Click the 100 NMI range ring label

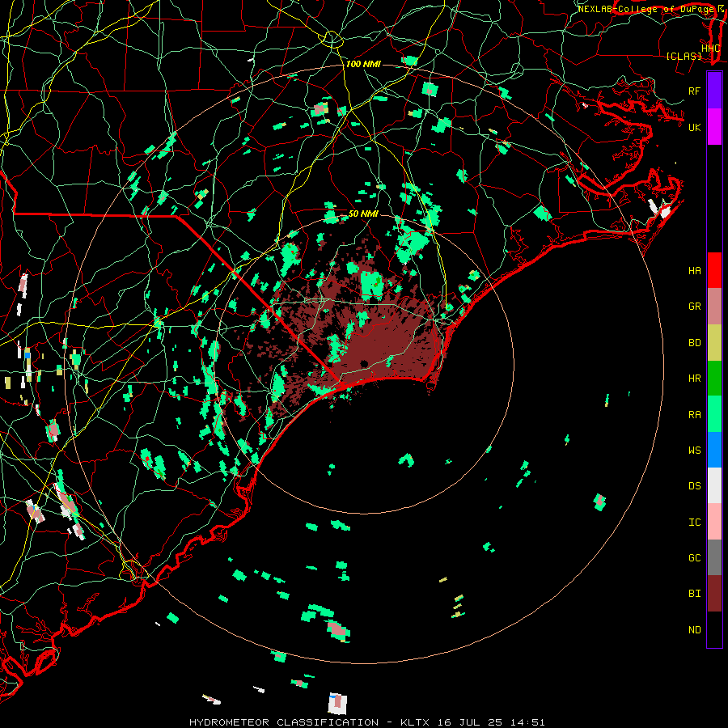363,64
